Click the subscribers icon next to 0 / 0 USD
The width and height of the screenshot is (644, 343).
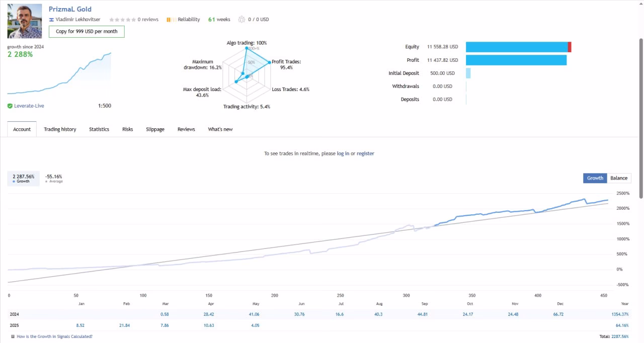[x=242, y=20]
